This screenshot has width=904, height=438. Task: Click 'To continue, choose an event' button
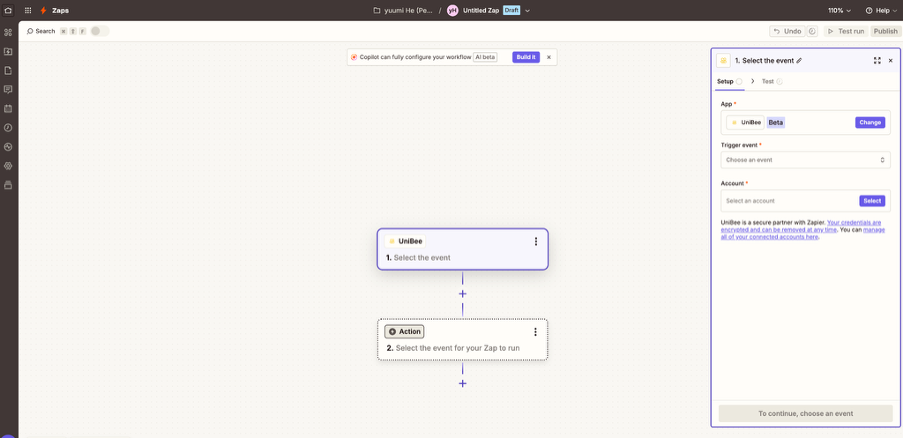point(805,413)
